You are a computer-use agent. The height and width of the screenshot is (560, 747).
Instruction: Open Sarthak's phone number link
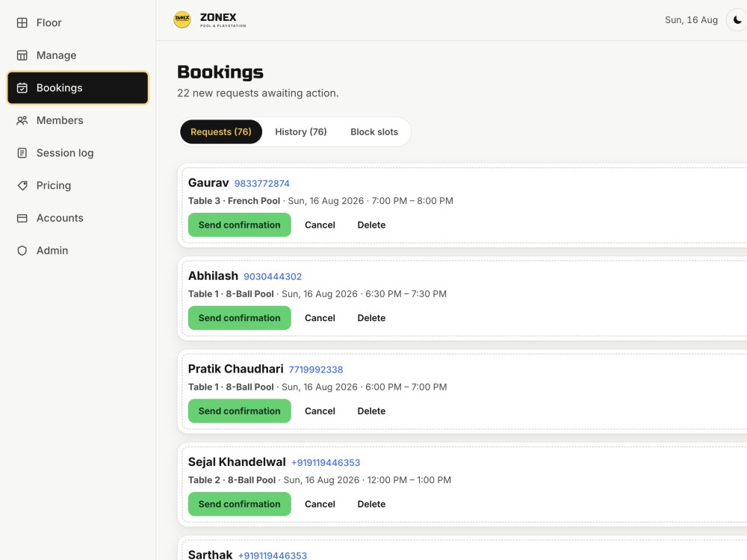[273, 556]
